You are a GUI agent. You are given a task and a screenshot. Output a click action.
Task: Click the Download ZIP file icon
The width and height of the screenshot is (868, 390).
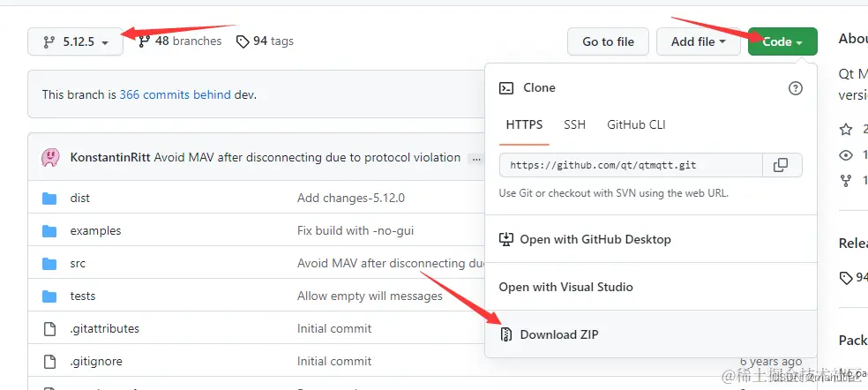[x=506, y=335]
